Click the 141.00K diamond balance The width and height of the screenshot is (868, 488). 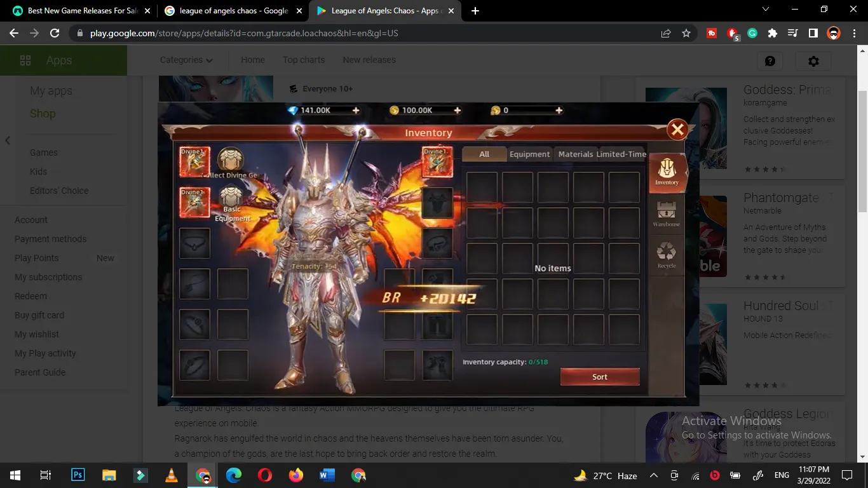click(x=315, y=110)
